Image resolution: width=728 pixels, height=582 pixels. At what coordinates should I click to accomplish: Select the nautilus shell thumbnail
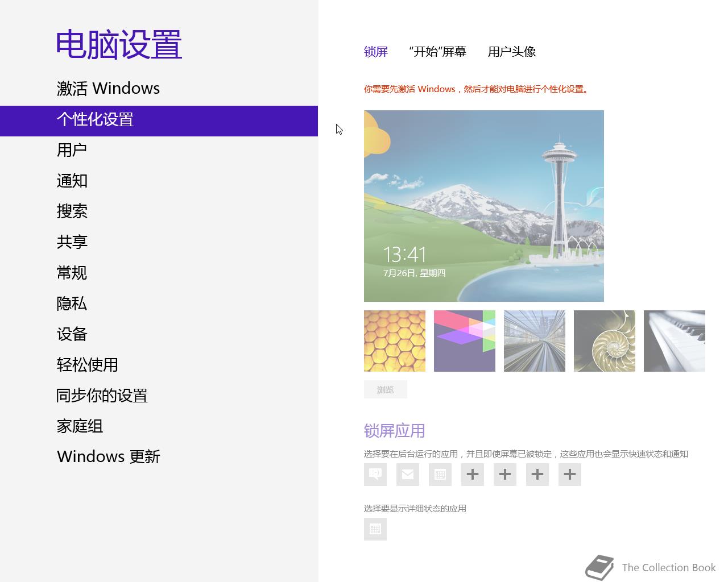605,341
